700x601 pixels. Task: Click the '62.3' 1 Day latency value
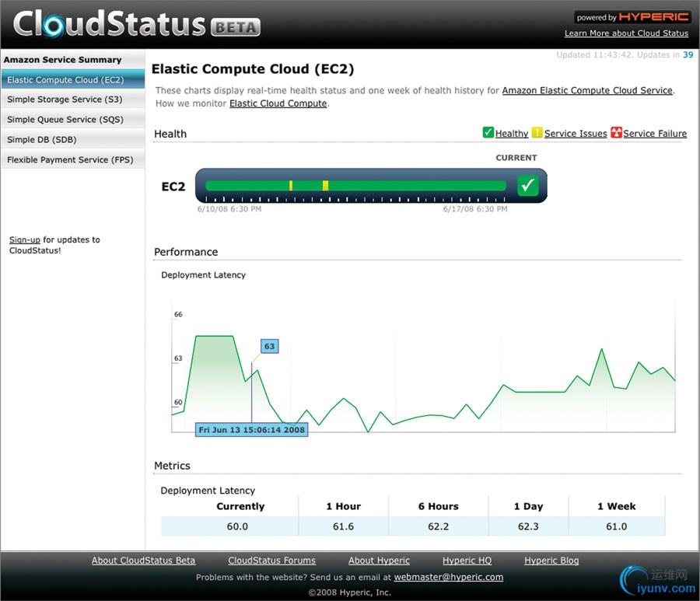tap(528, 526)
